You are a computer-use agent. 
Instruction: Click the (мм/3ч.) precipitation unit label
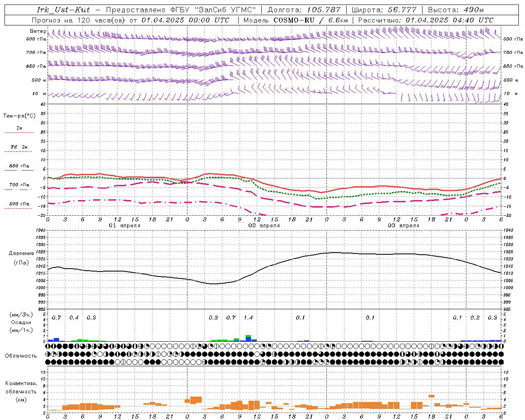(21, 315)
